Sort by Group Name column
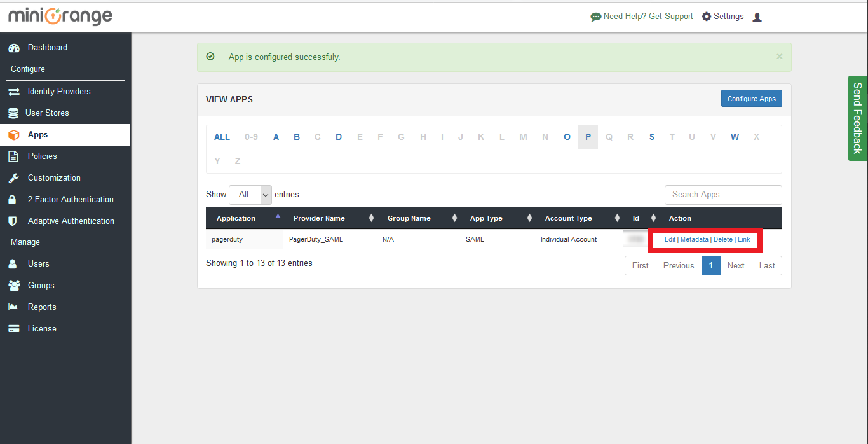Image resolution: width=868 pixels, height=444 pixels. [419, 218]
